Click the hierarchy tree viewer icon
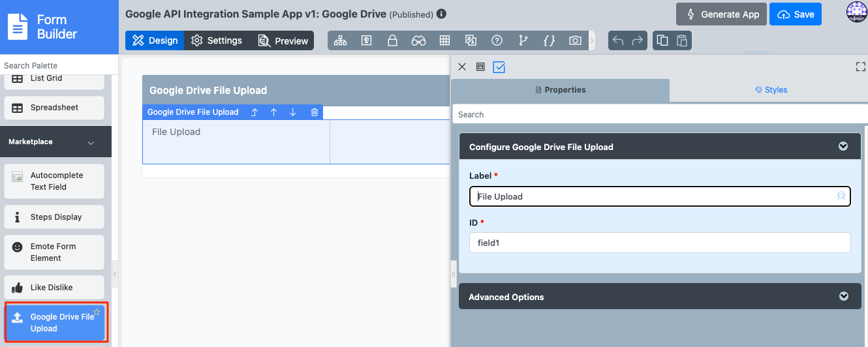The image size is (868, 347). pyautogui.click(x=340, y=40)
